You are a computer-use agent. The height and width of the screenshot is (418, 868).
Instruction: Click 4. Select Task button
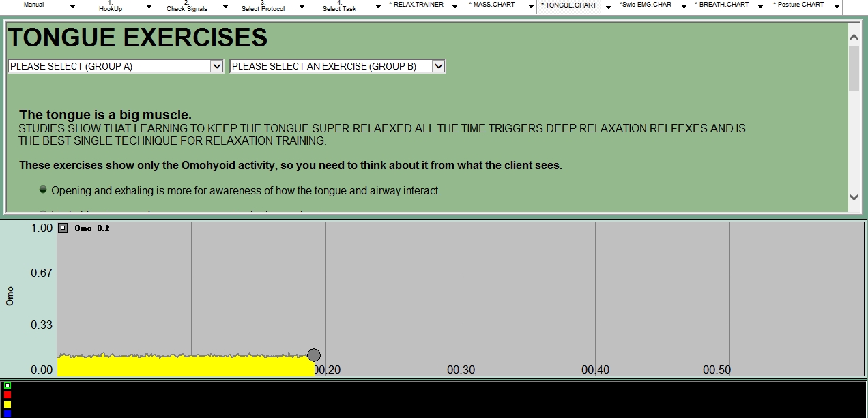pos(339,7)
